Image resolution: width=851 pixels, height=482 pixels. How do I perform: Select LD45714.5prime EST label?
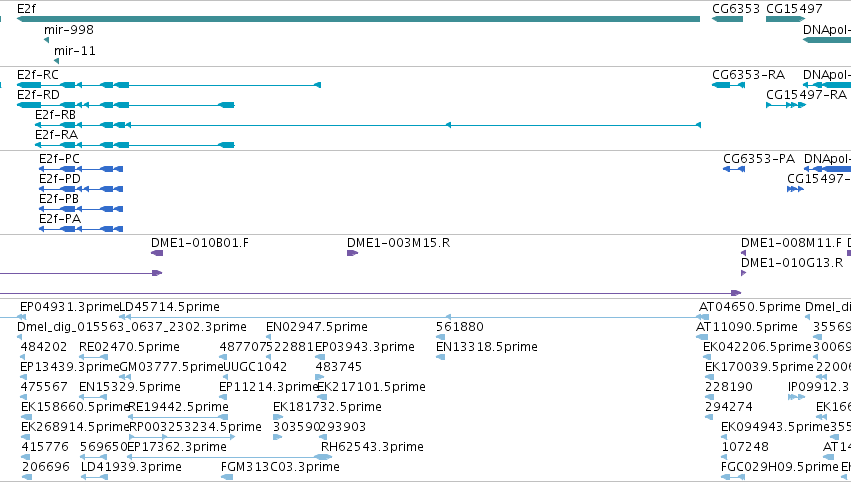click(169, 307)
